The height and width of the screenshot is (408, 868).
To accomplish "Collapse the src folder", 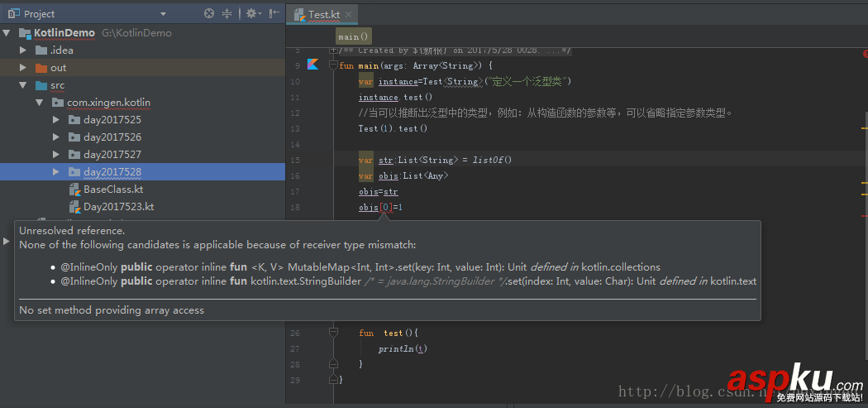I will [24, 85].
